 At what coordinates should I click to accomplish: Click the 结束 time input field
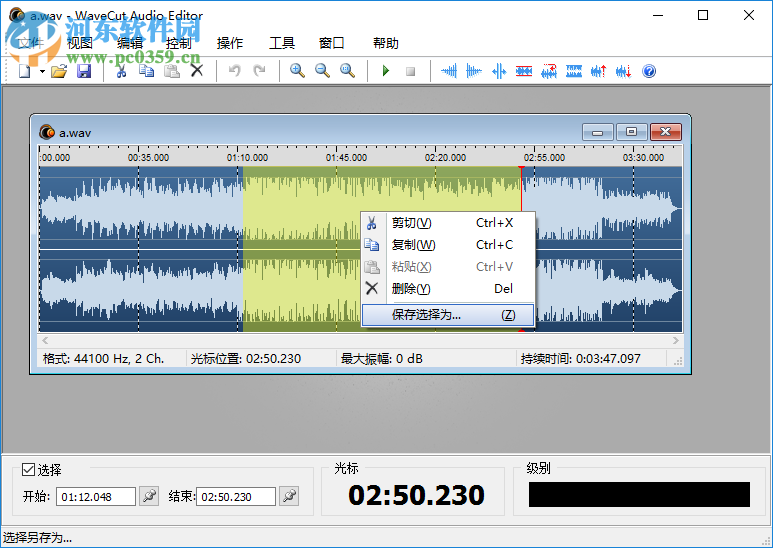coord(236,497)
